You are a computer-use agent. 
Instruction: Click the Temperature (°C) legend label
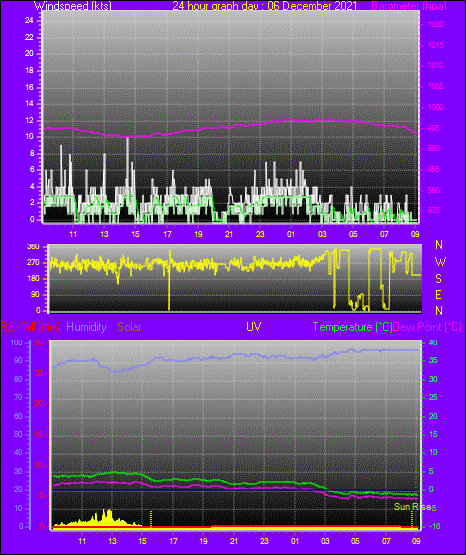(352, 327)
